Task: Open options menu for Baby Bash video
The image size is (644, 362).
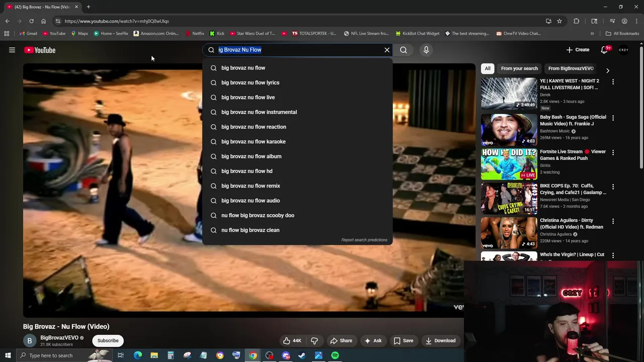Action: coord(613,118)
